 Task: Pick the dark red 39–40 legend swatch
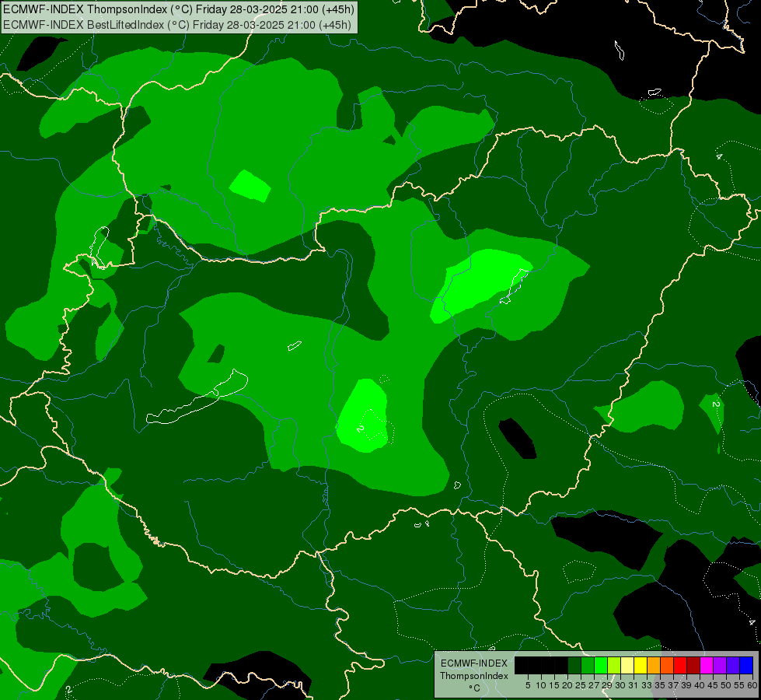pos(693,665)
